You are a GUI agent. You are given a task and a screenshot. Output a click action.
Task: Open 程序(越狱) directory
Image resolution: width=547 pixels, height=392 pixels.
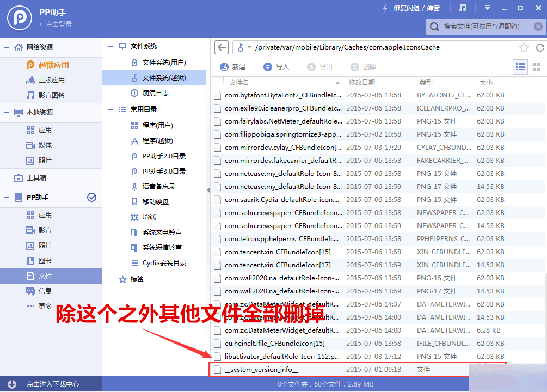tap(152, 141)
